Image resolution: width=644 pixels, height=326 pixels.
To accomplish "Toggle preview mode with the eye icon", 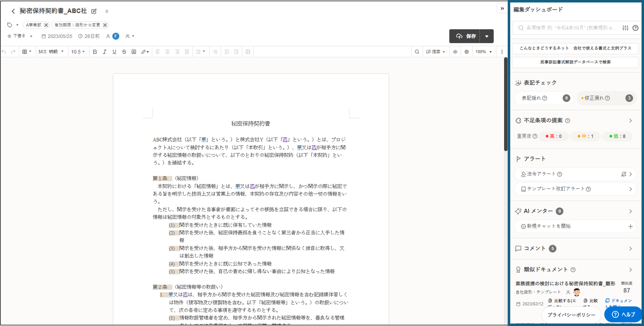I will coord(455,52).
